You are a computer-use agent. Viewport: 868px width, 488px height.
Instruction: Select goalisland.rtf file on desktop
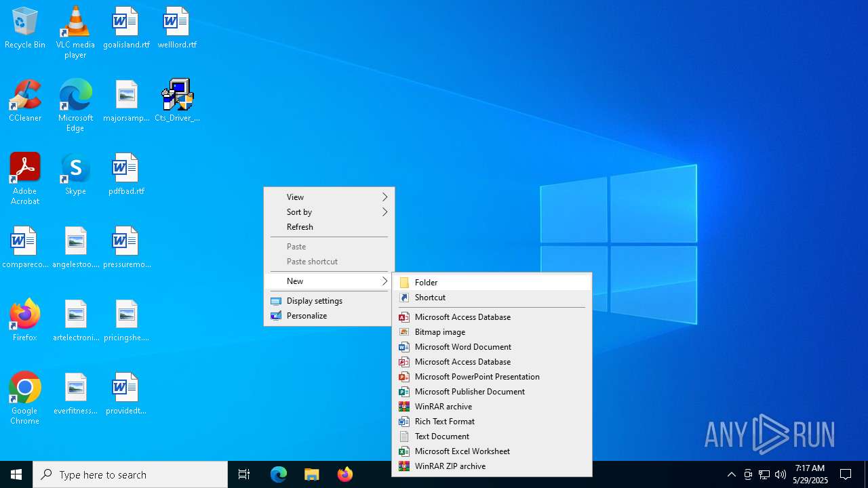tap(126, 28)
